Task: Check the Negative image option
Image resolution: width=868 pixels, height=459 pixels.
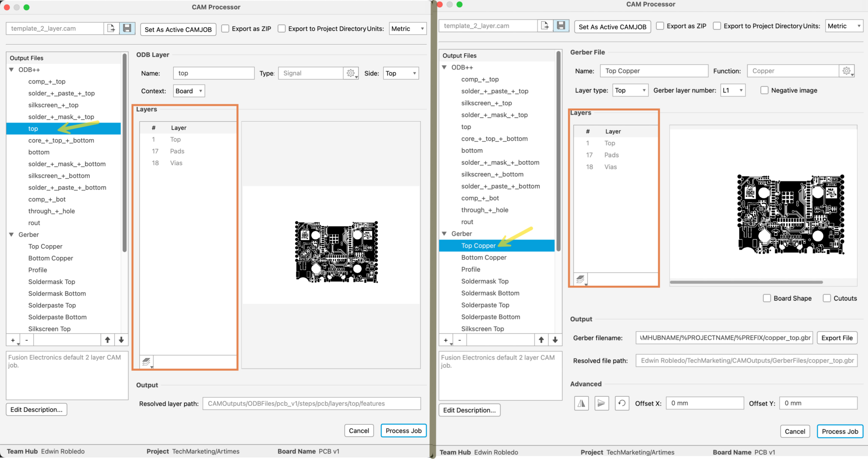Action: (764, 90)
